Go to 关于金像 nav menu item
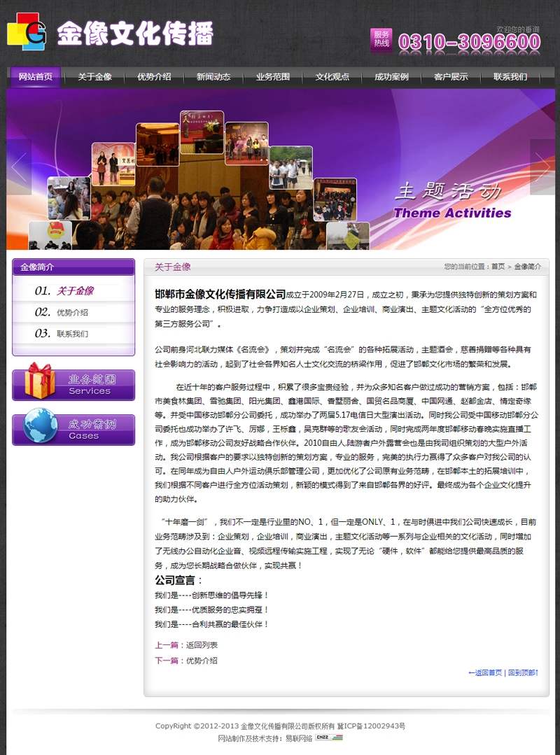Screen dimensions: 560x755 (x=94, y=77)
